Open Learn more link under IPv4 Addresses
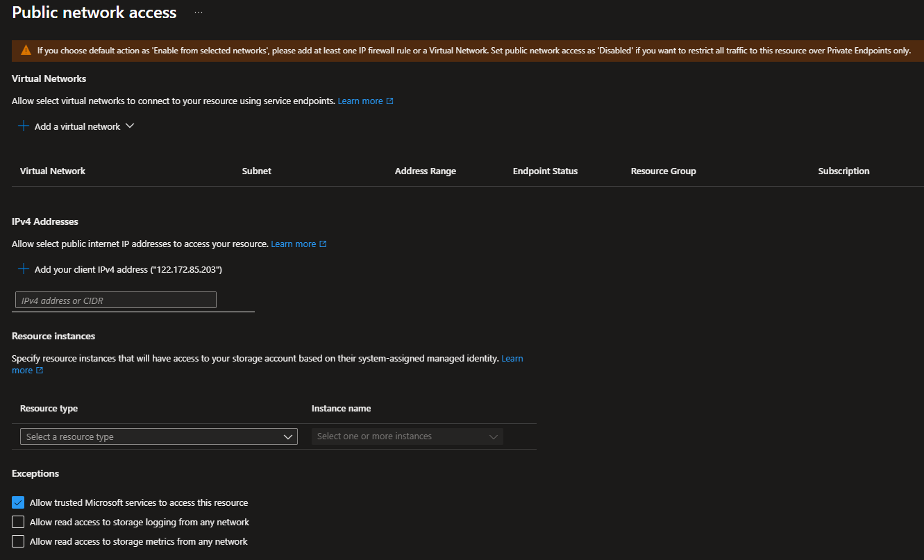The image size is (924, 560). pos(293,244)
